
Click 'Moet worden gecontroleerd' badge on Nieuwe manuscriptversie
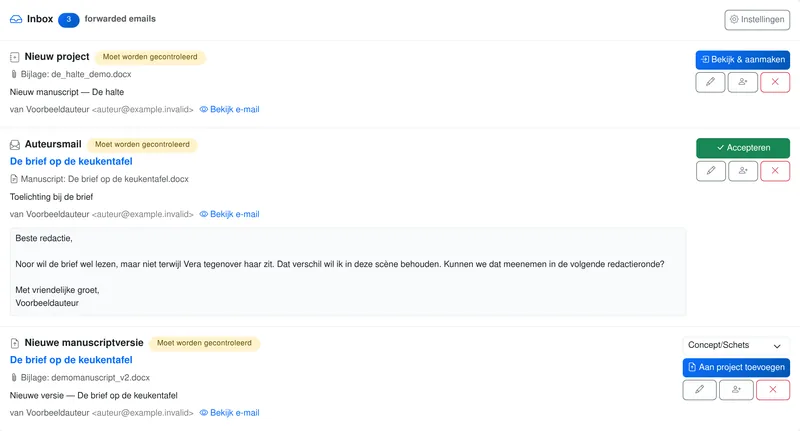click(x=204, y=343)
